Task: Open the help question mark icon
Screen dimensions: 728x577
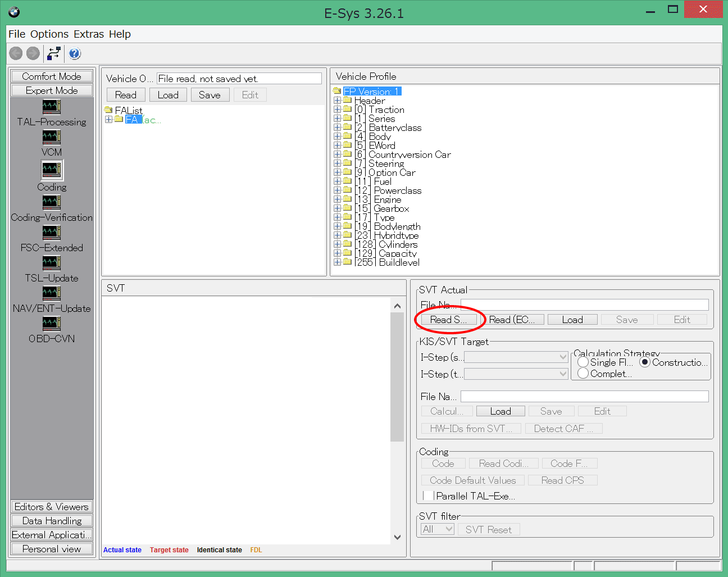Action: 75,53
